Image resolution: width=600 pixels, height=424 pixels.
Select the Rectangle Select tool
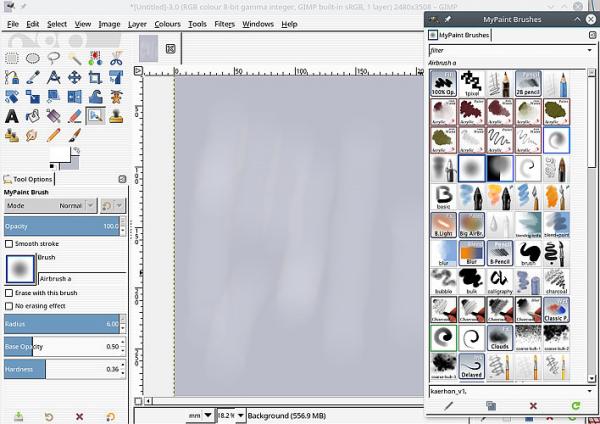[12, 58]
